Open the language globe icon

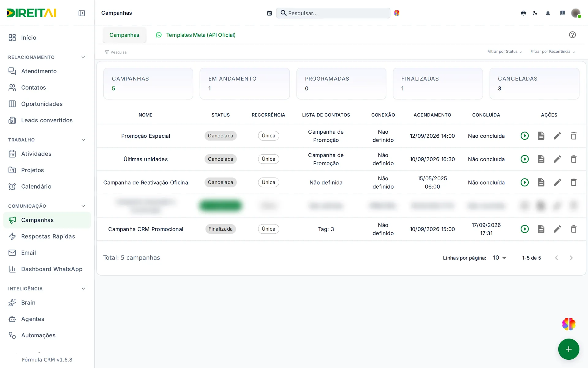click(523, 13)
